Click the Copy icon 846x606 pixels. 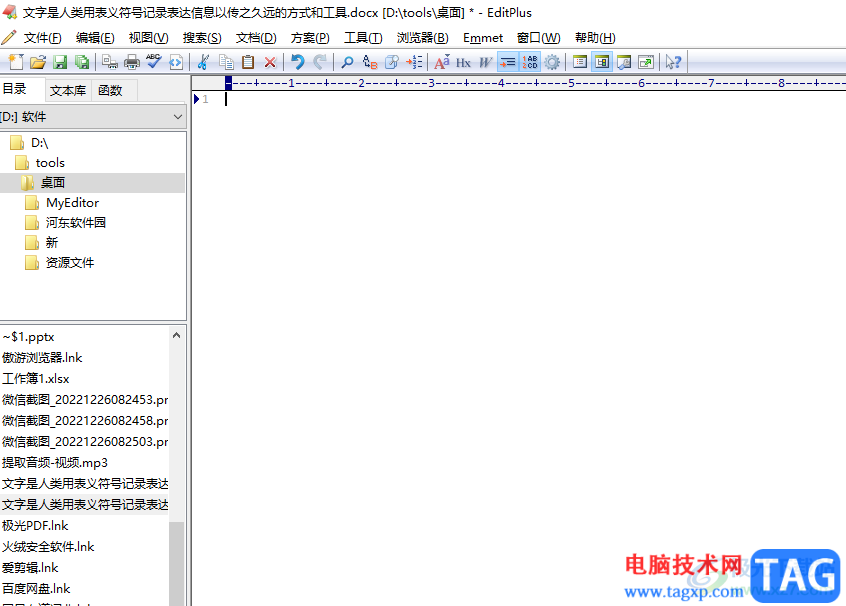(x=226, y=62)
